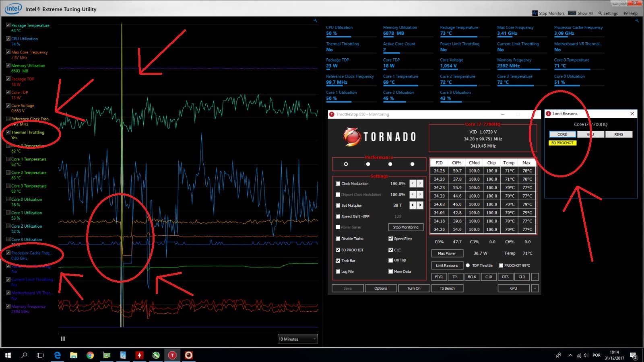644x362 pixels.
Task: Click the ThrottleStop taskbar icon
Action: pyautogui.click(x=172, y=355)
